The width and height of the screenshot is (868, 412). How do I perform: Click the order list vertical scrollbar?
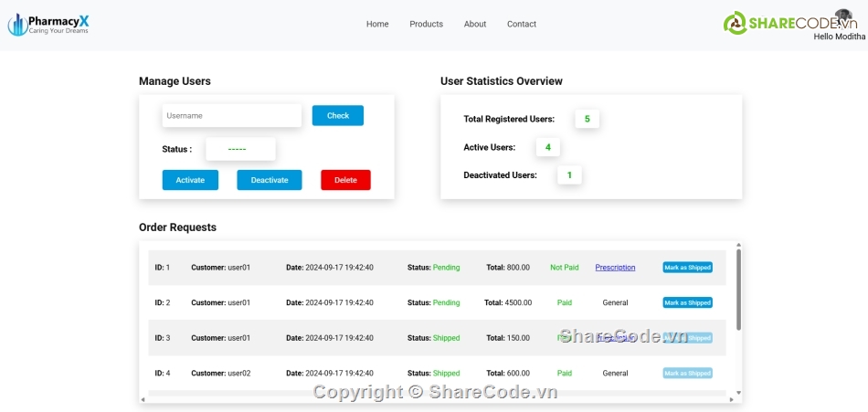(738, 292)
